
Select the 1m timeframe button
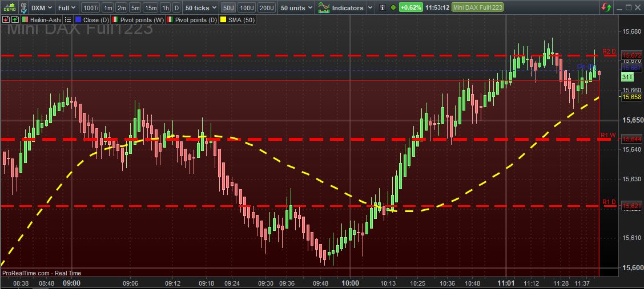tap(107, 7)
